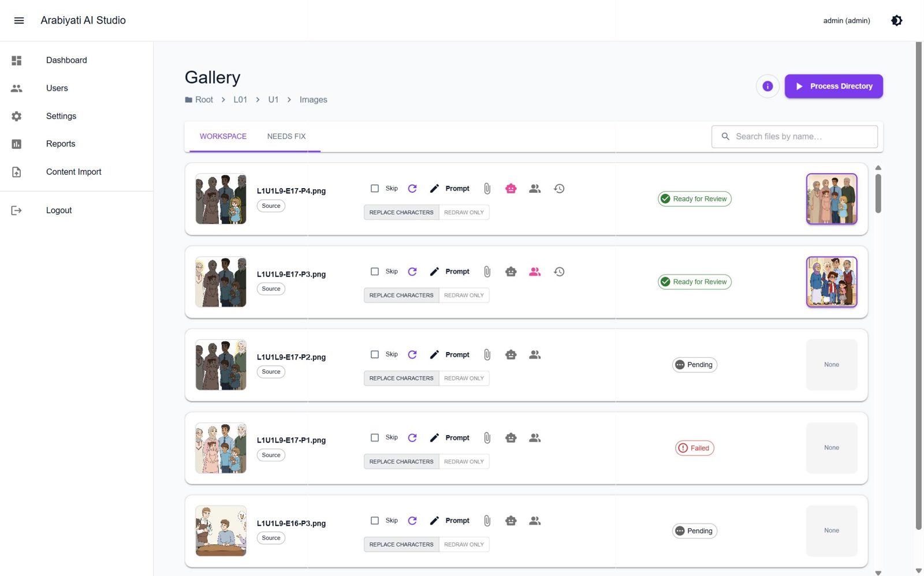924x576 pixels.
Task: Edit Prompt for L1U1L9-E17-P4.png
Action: (x=450, y=189)
